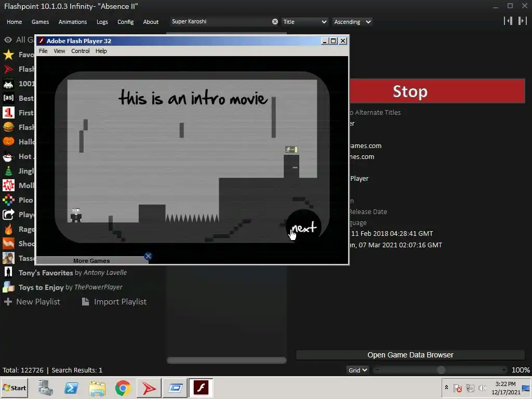This screenshot has height=399, width=532.
Task: Open the Windows Start menu
Action: click(14, 388)
